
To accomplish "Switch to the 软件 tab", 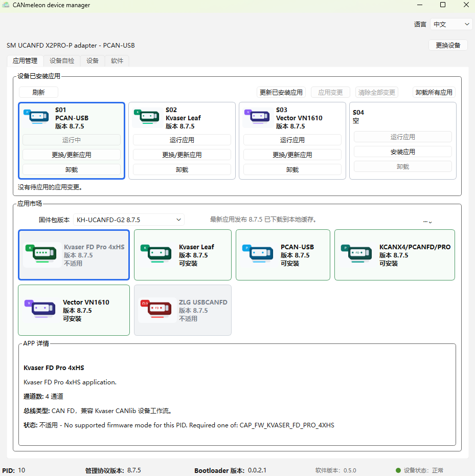I will pos(117,61).
